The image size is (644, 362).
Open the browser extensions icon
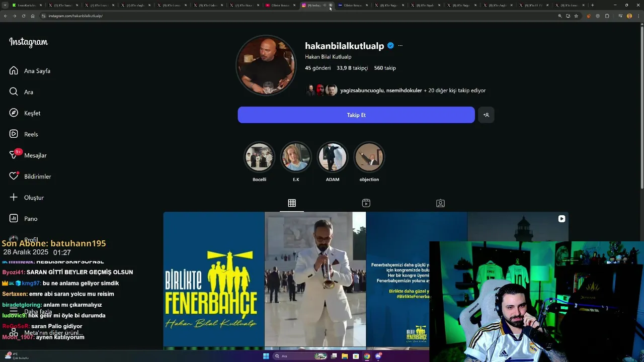pos(607,16)
